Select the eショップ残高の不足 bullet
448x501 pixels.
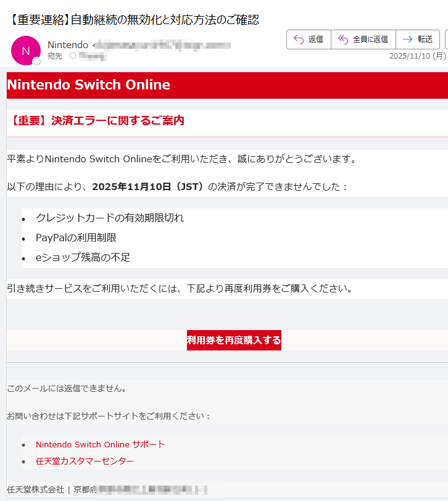83,257
